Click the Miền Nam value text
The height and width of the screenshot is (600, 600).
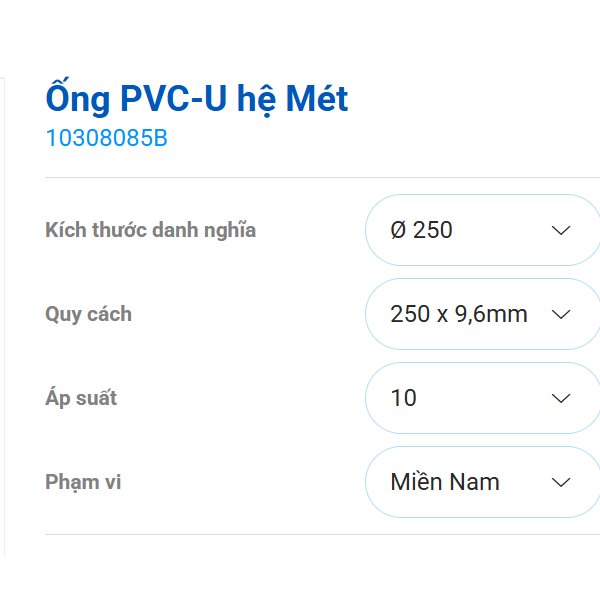click(x=445, y=482)
